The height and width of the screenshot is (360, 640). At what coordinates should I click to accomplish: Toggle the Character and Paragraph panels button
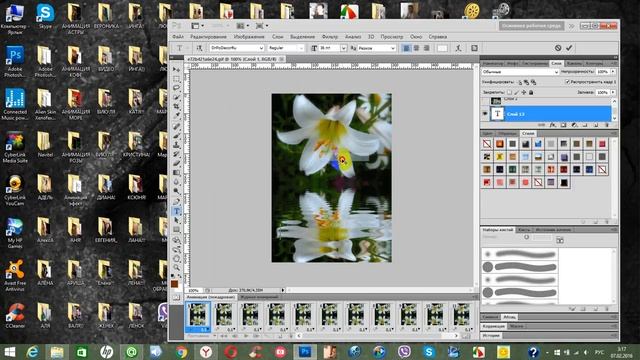(x=474, y=48)
